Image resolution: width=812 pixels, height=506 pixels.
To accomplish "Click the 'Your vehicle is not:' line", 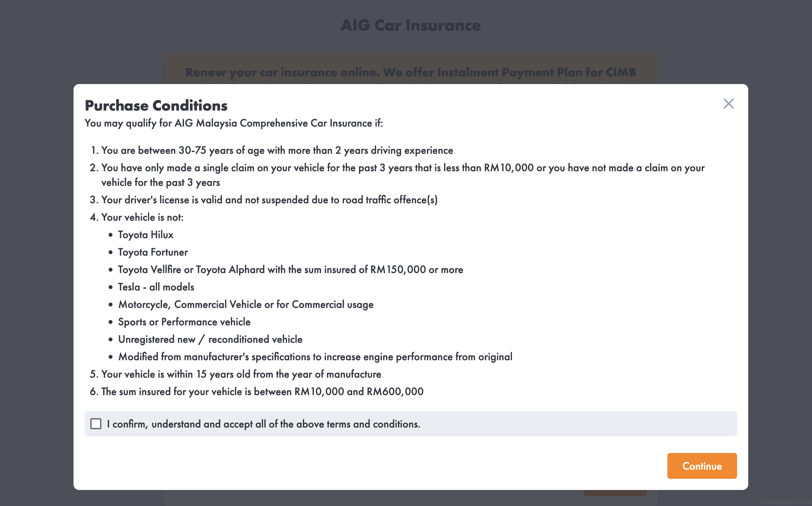I will coord(142,217).
